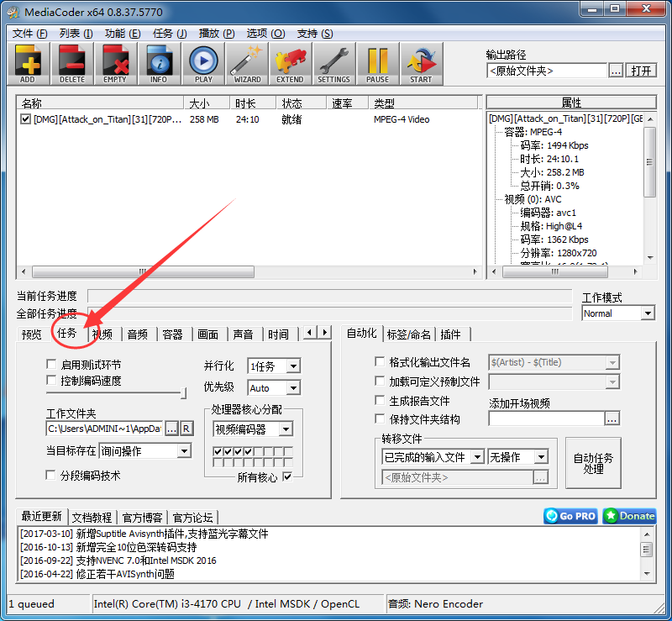672x621 pixels.
Task: Open file info with the INFO icon
Action: (159, 63)
